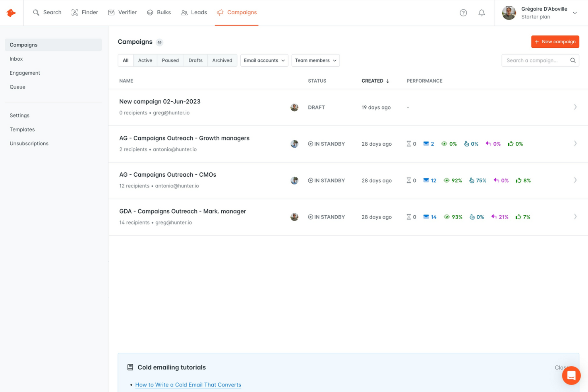Create a campaign with the New campaign button

pyautogui.click(x=555, y=42)
